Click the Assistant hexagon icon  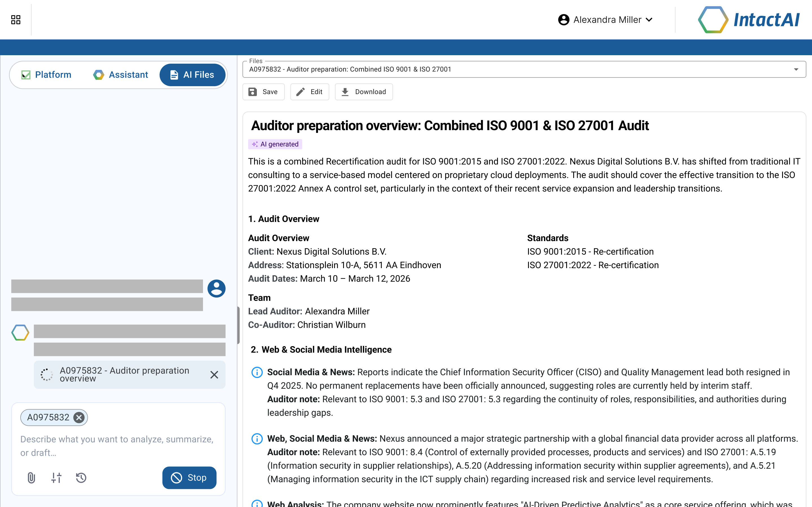[98, 74]
